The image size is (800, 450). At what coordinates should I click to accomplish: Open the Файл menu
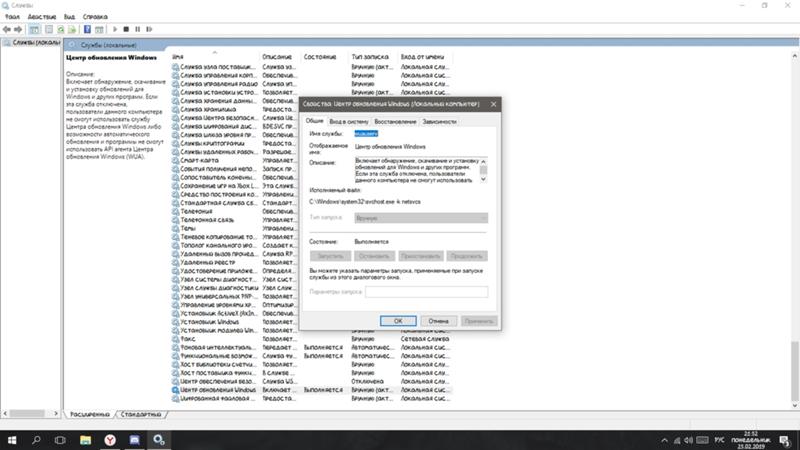[12, 17]
